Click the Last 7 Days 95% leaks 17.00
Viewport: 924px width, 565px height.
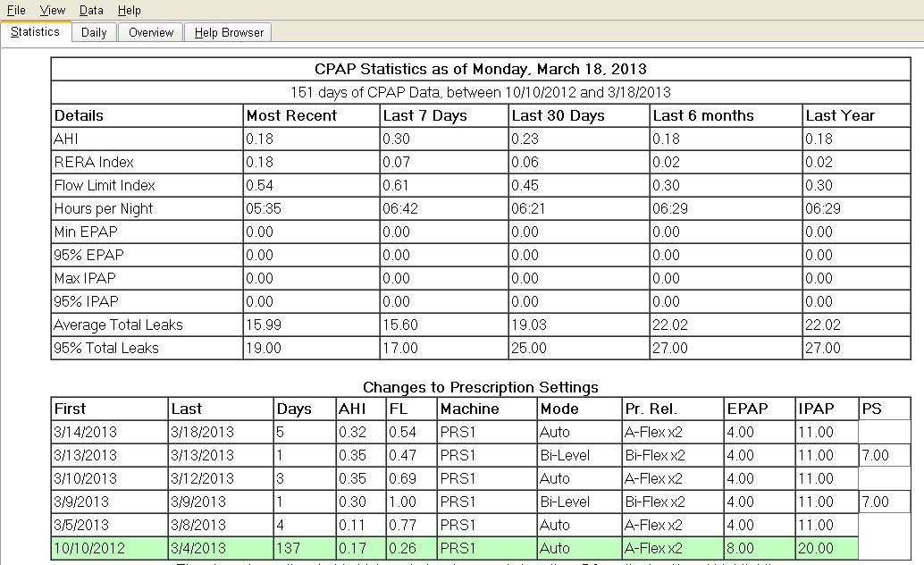pyautogui.click(x=400, y=348)
